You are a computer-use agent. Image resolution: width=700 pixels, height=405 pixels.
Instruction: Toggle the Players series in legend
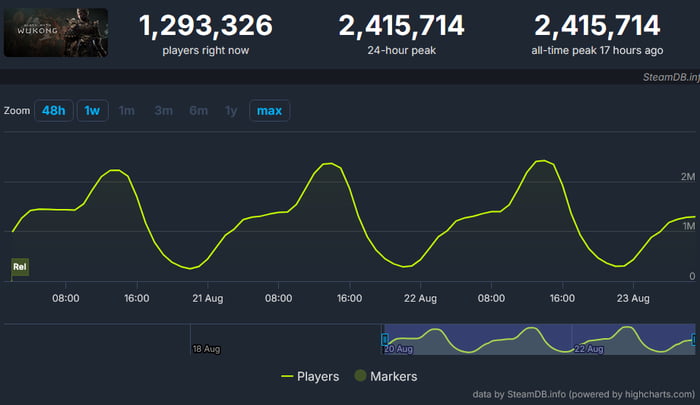pos(310,376)
